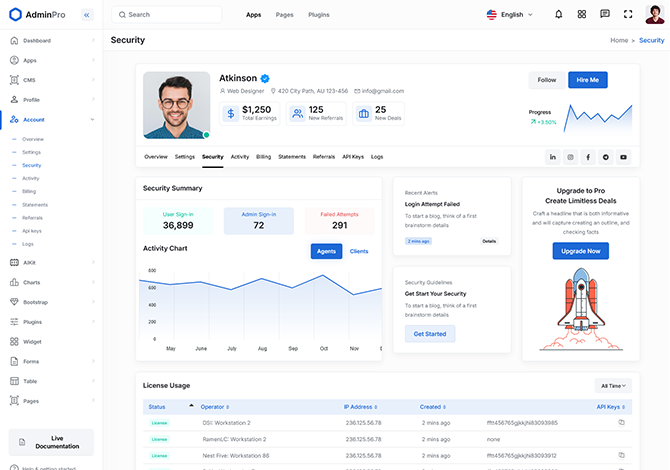Open the chat messages icon
The image size is (670, 470).
pyautogui.click(x=604, y=15)
